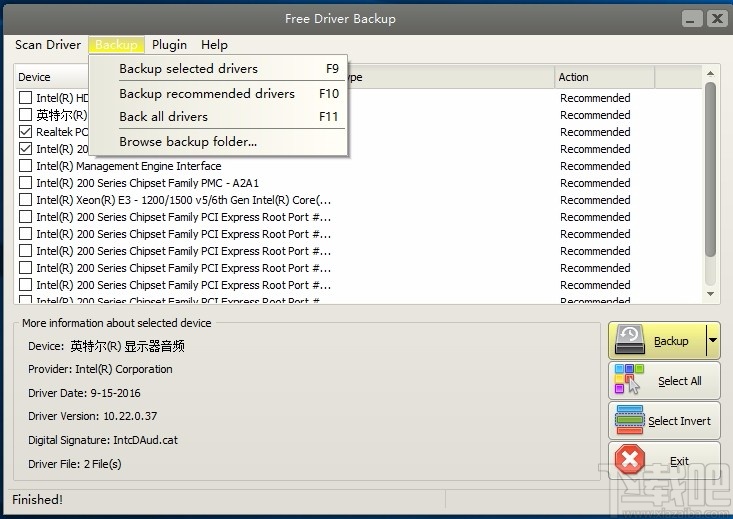This screenshot has height=519, width=733.
Task: Open the Help menu
Action: 214,45
